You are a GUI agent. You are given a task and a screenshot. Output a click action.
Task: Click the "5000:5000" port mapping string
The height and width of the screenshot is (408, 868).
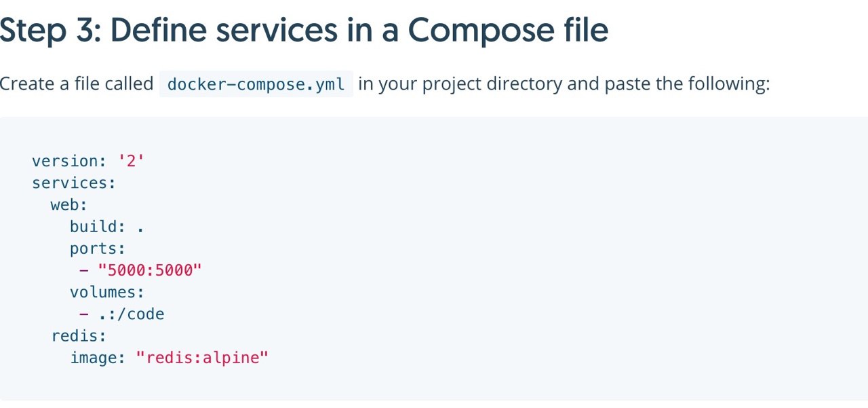(150, 270)
